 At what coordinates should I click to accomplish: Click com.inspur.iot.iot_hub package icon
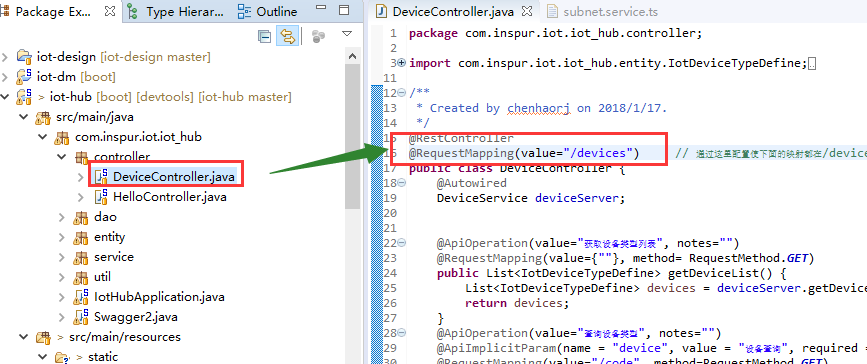62,137
